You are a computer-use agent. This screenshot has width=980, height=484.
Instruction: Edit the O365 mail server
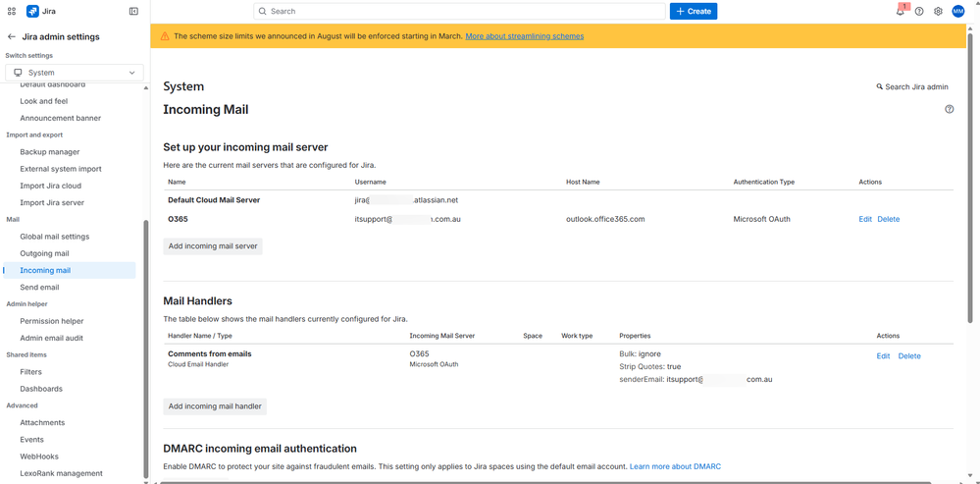pyautogui.click(x=865, y=219)
